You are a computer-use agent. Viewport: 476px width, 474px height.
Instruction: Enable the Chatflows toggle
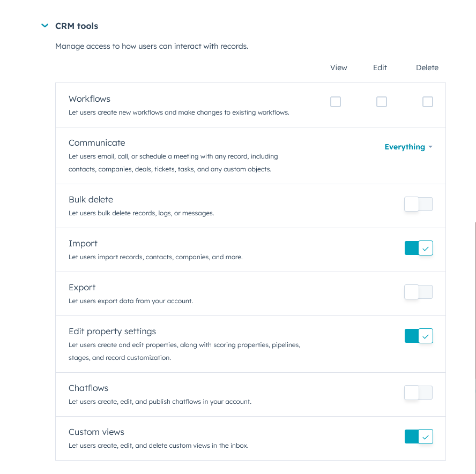click(x=418, y=393)
